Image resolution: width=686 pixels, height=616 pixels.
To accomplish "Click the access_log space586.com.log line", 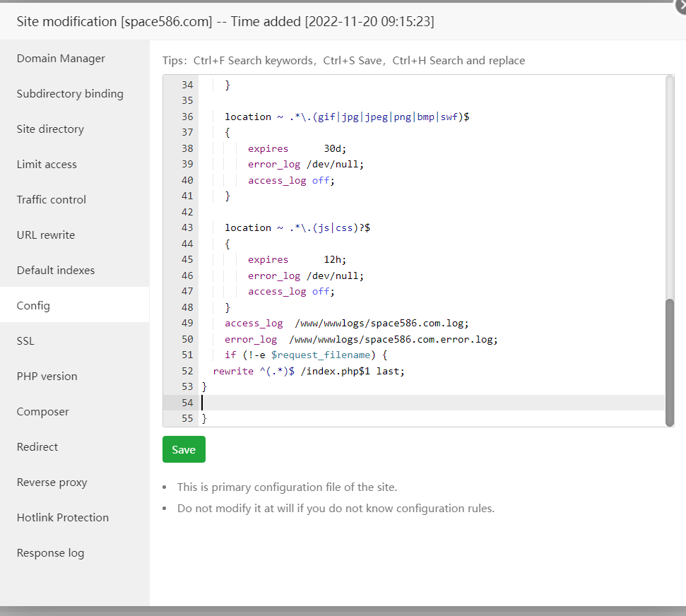I will (x=346, y=324).
